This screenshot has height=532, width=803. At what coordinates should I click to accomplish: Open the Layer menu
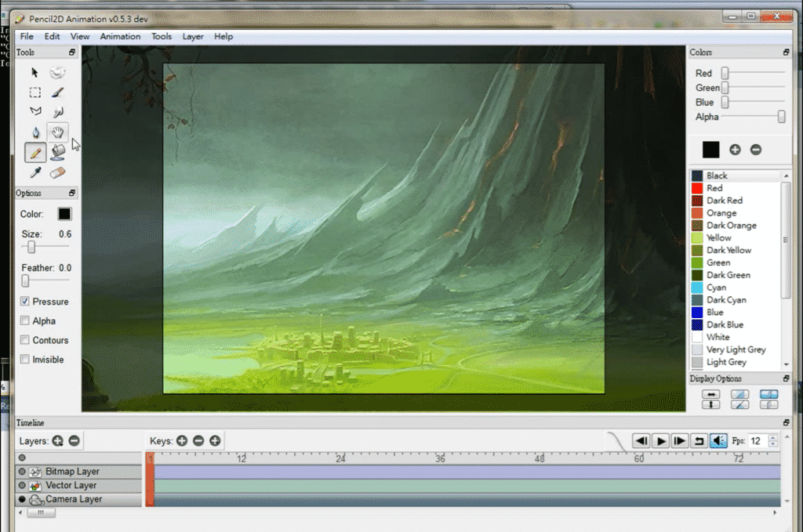point(193,36)
